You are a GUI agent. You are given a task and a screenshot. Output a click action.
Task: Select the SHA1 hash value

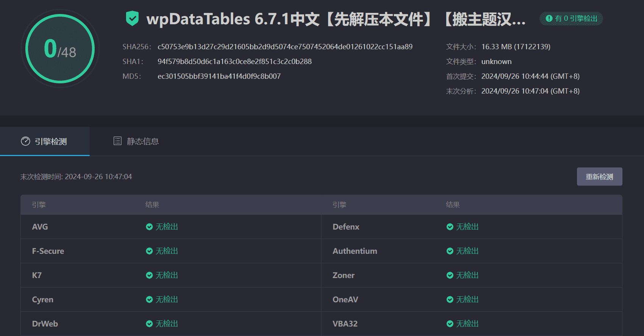click(x=235, y=61)
